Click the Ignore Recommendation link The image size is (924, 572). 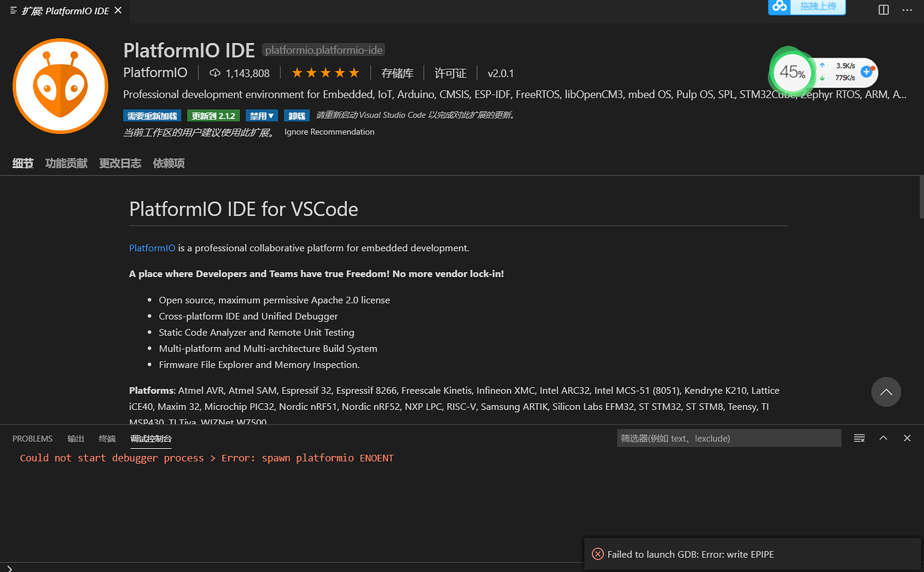pos(329,132)
